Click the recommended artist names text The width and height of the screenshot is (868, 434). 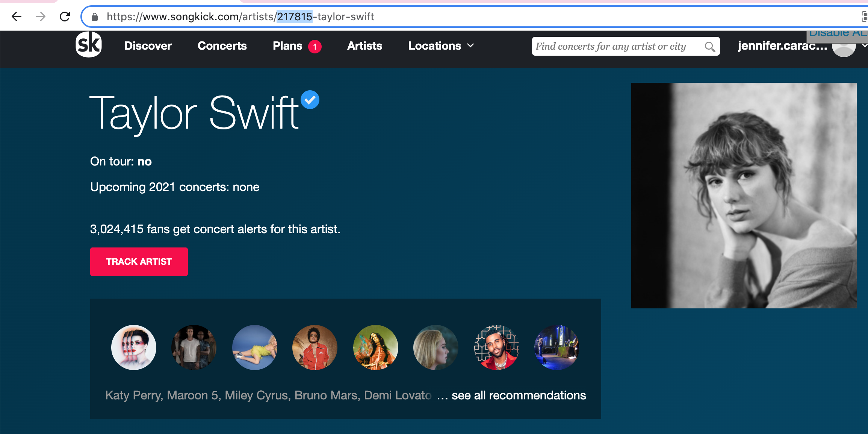(x=268, y=395)
